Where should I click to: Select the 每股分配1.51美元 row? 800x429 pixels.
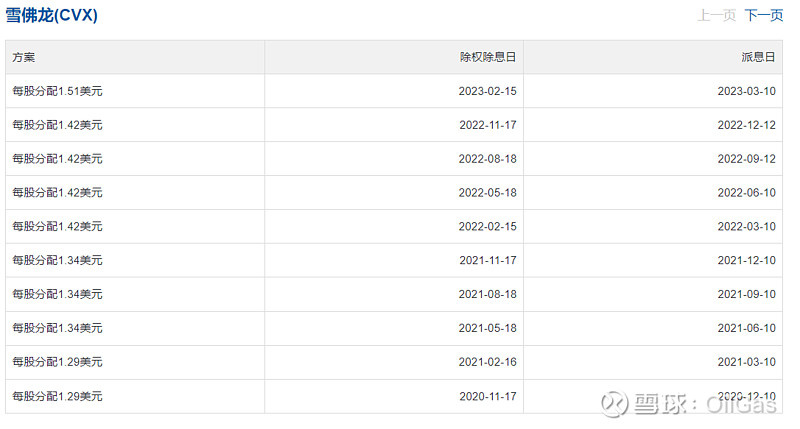pyautogui.click(x=57, y=91)
